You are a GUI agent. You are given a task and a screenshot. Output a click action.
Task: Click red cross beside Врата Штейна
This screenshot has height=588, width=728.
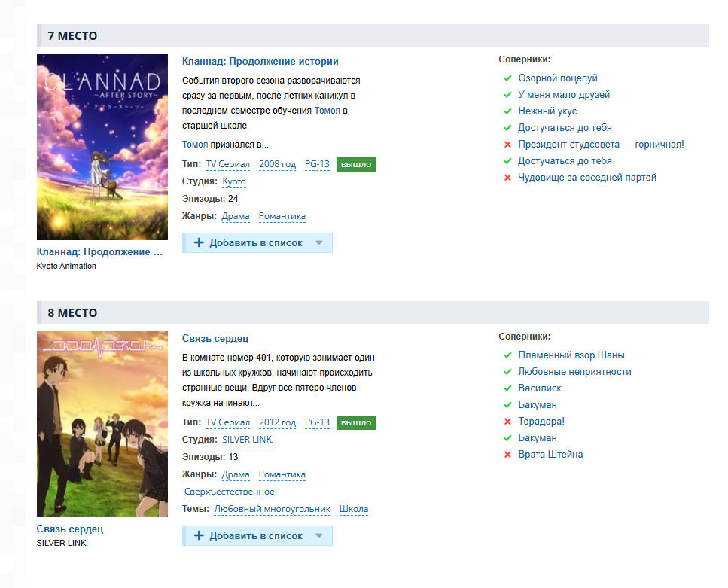pos(507,455)
